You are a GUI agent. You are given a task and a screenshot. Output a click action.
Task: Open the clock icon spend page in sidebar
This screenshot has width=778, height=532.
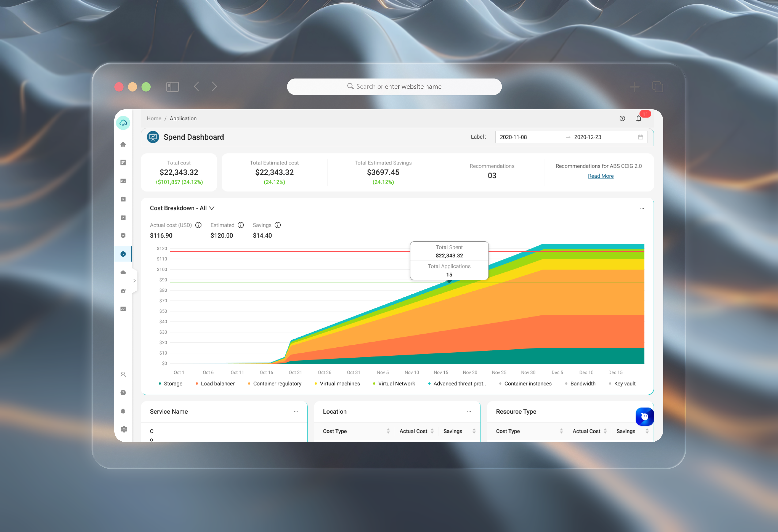click(x=123, y=254)
